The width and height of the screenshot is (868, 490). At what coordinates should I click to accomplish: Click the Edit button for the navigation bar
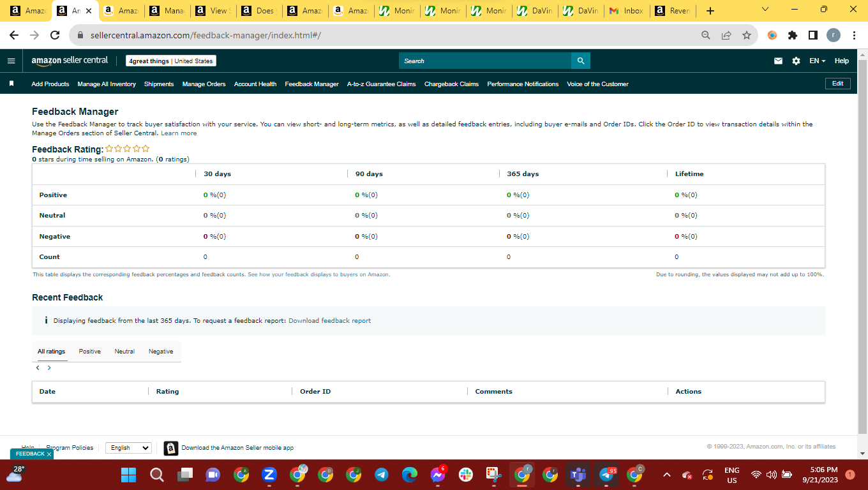[x=838, y=84]
